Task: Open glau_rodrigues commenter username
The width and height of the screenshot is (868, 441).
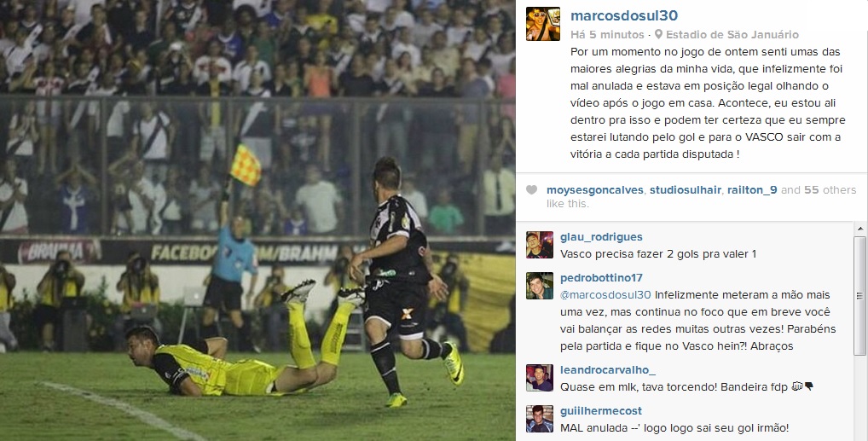Action: pos(601,237)
